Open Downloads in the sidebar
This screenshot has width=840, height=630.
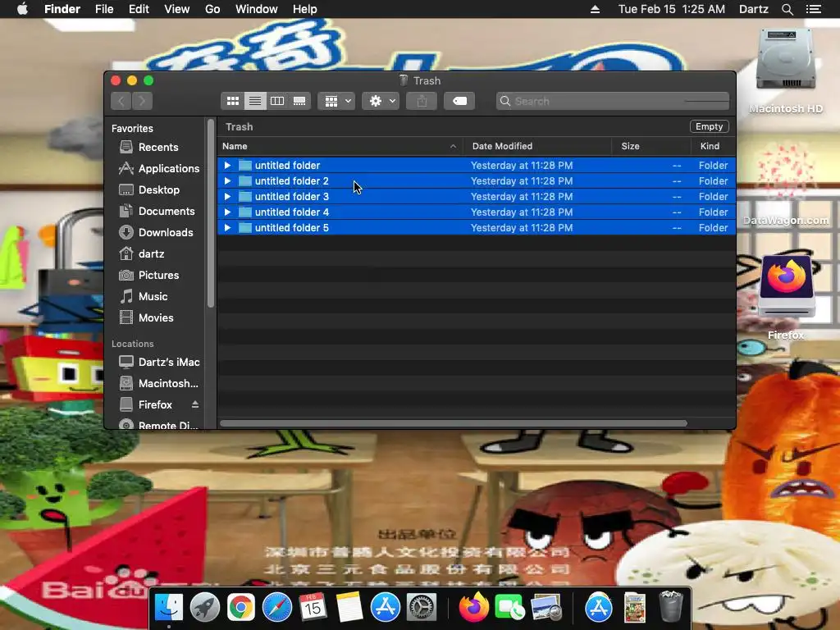tap(156, 232)
